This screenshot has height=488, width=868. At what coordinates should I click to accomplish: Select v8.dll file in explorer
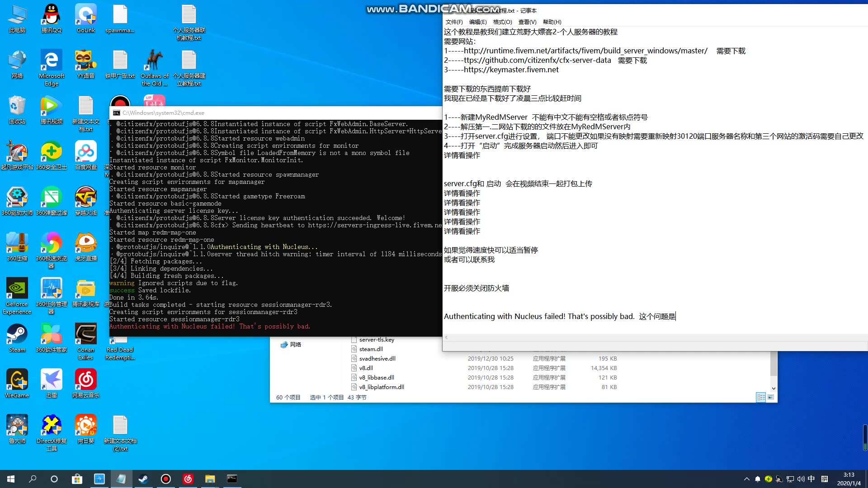coord(364,368)
